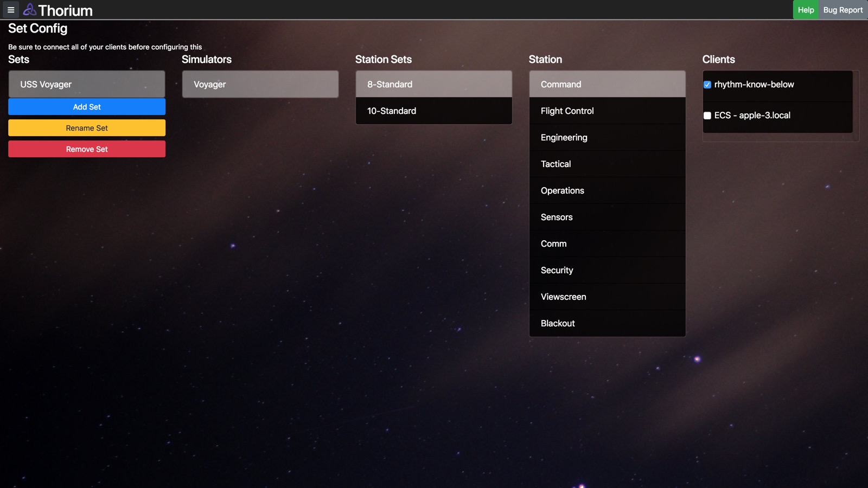Select the Voyager simulator

click(x=260, y=84)
